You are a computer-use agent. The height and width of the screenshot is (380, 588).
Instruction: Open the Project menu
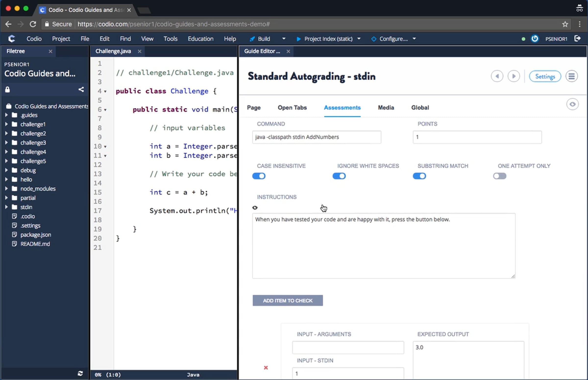coord(61,39)
